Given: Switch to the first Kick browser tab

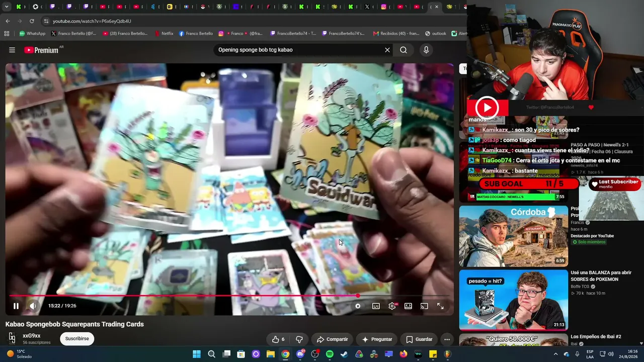Looking at the screenshot, I should (19, 7).
